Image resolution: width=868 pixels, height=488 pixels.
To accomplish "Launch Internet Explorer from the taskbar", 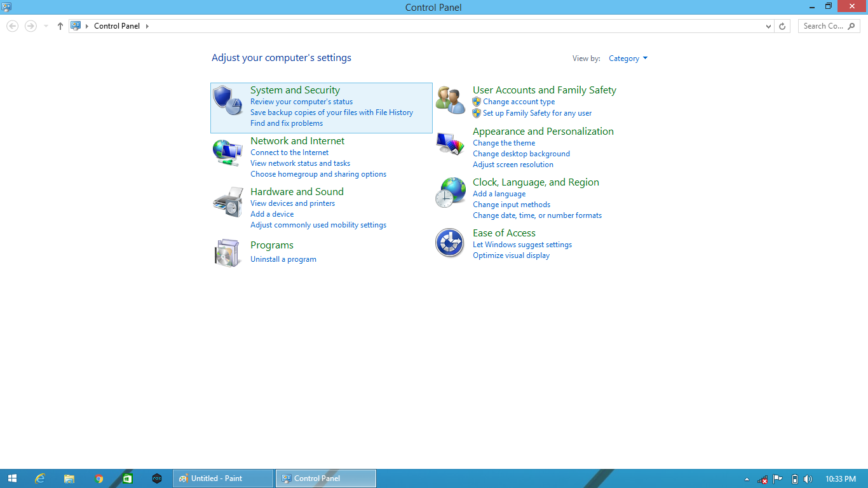I will [x=40, y=478].
